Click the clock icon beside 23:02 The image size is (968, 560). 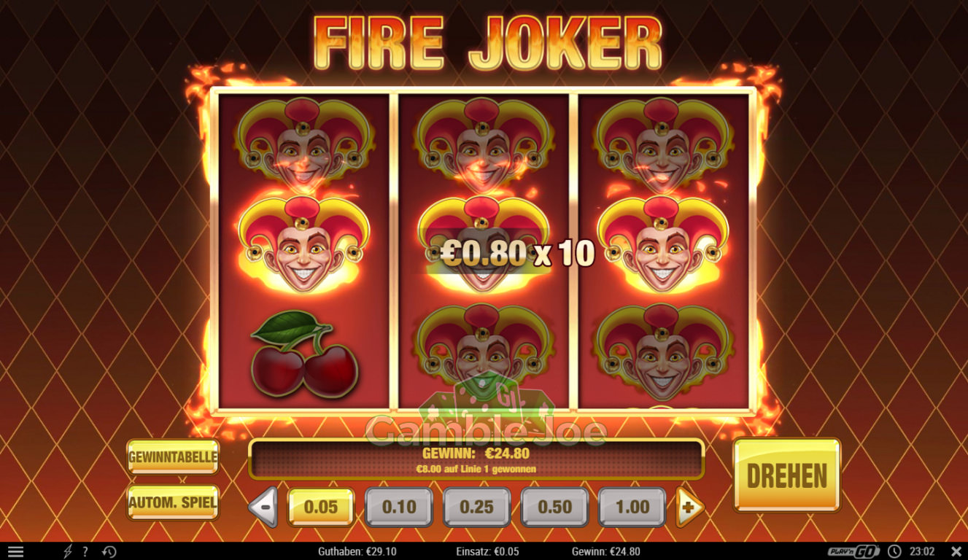894,552
